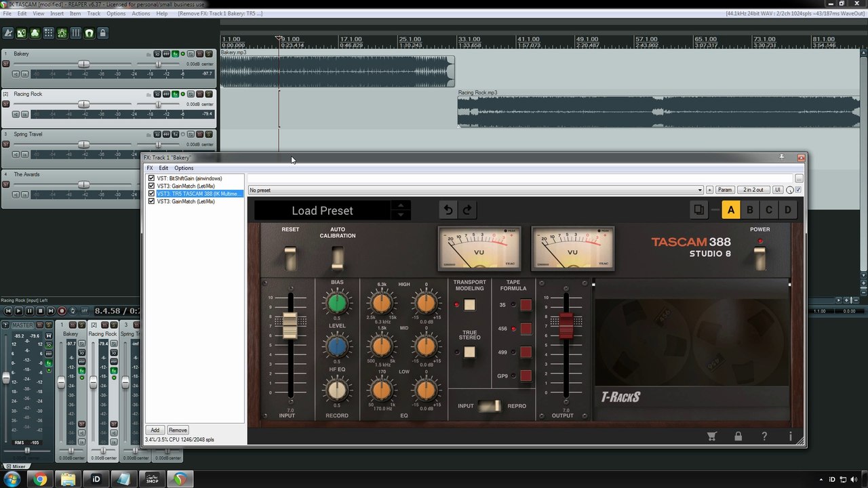Click the copy preset icon beside A
The width and height of the screenshot is (868, 488).
tap(698, 210)
